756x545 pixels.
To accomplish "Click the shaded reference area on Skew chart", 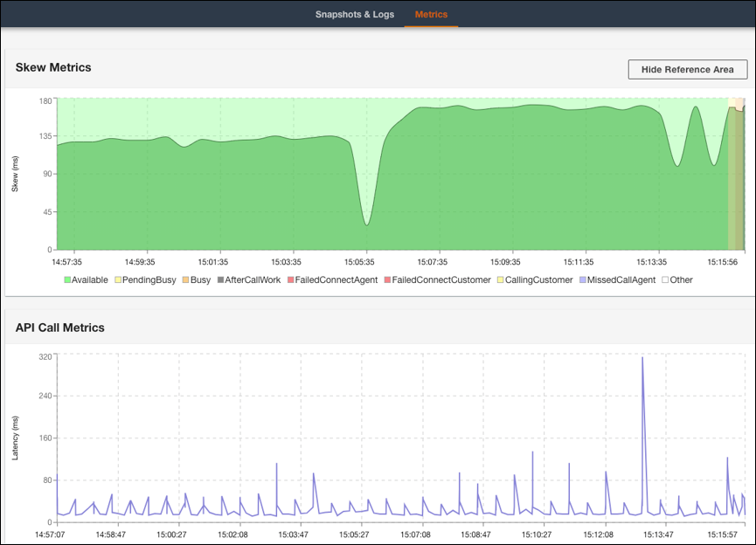I will tap(736, 175).
